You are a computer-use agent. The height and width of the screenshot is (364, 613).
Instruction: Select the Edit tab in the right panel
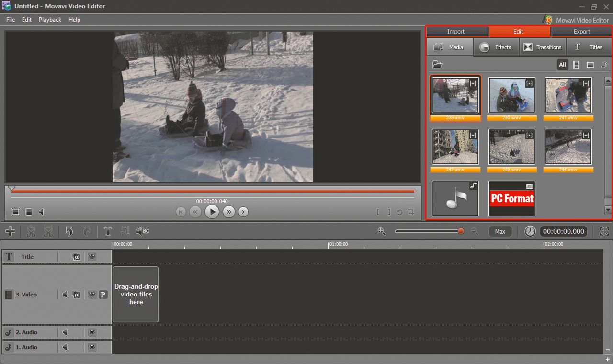[519, 32]
